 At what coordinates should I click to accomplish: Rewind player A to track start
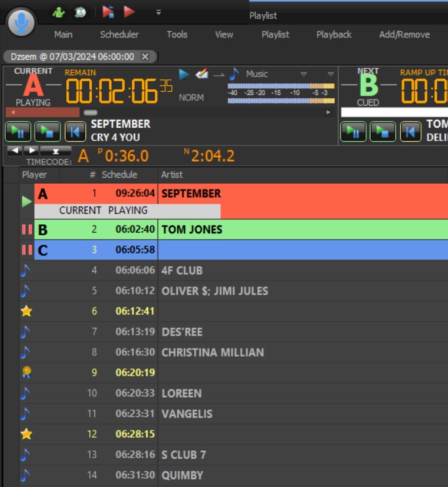tap(75, 132)
